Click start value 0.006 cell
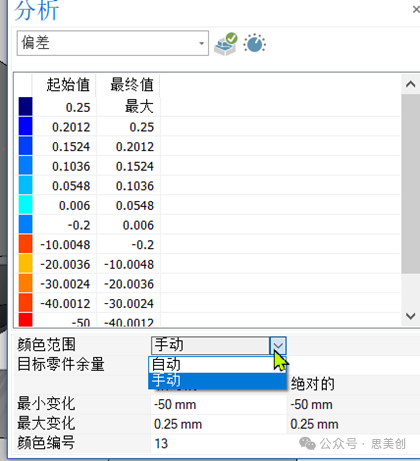Screen dimensions: 420x461 tap(64, 205)
